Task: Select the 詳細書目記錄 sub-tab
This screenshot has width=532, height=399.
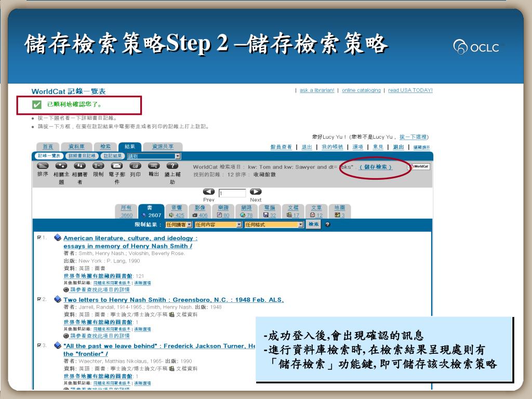Action: coord(82,156)
